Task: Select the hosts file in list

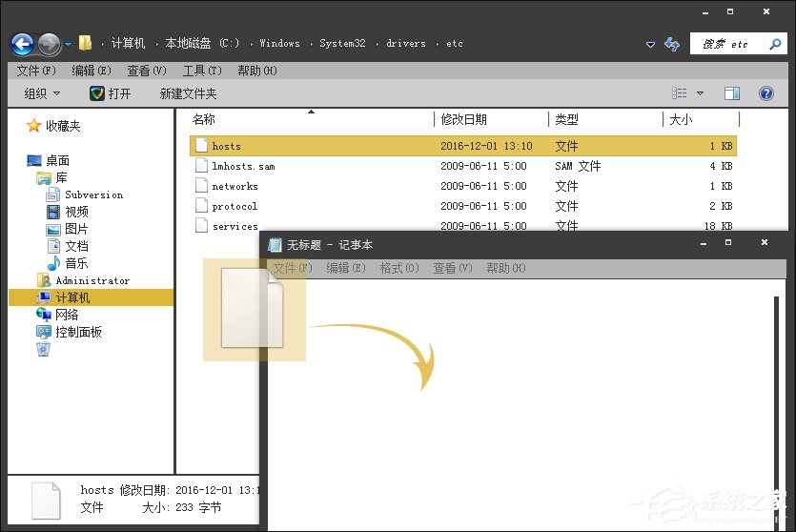Action: pyautogui.click(x=227, y=146)
